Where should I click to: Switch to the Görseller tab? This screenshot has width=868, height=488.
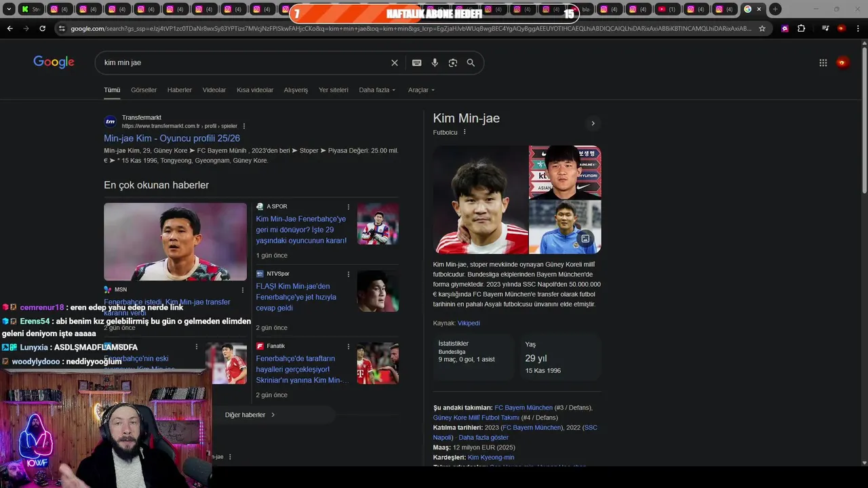point(144,90)
